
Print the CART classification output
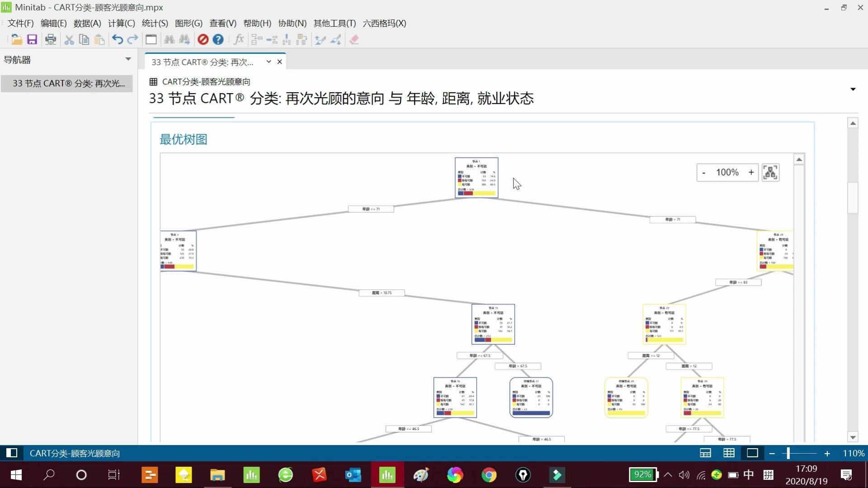51,39
